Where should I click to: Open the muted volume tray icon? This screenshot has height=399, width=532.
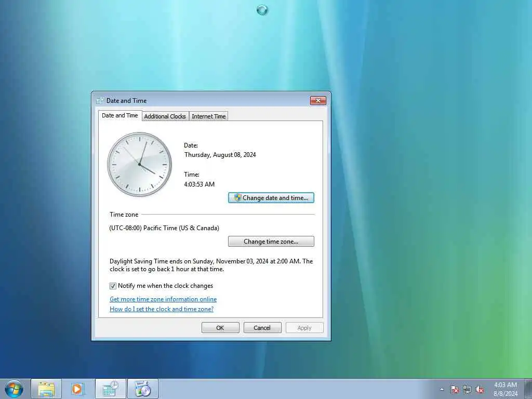(x=480, y=389)
